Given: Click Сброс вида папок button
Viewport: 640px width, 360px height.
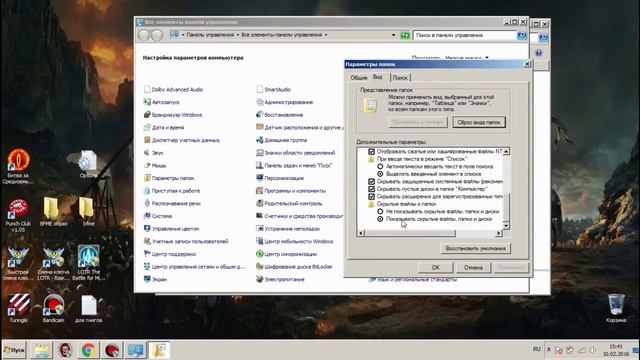Looking at the screenshot, I should click(x=479, y=122).
